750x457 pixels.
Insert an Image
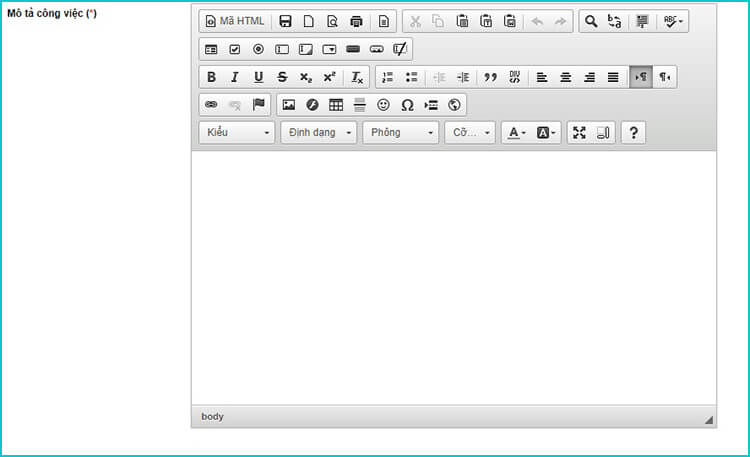[x=288, y=105]
